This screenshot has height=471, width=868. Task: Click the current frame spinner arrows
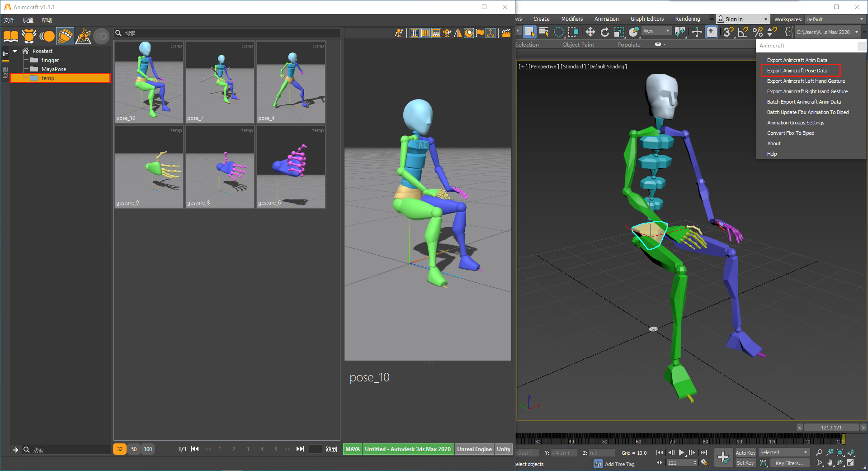coord(695,463)
